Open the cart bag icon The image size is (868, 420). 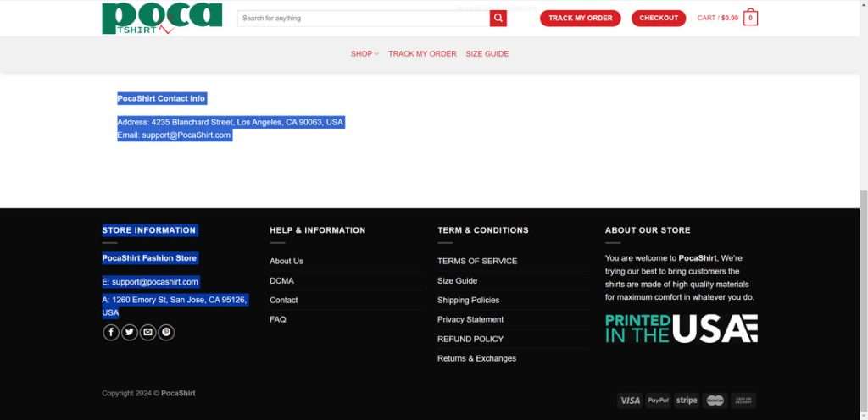(751, 18)
